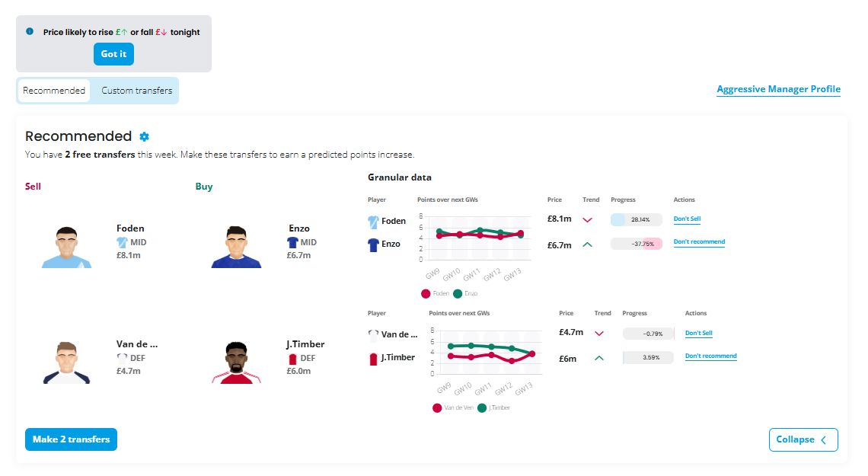Select the Recommended tab
The image size is (868, 476).
(54, 91)
